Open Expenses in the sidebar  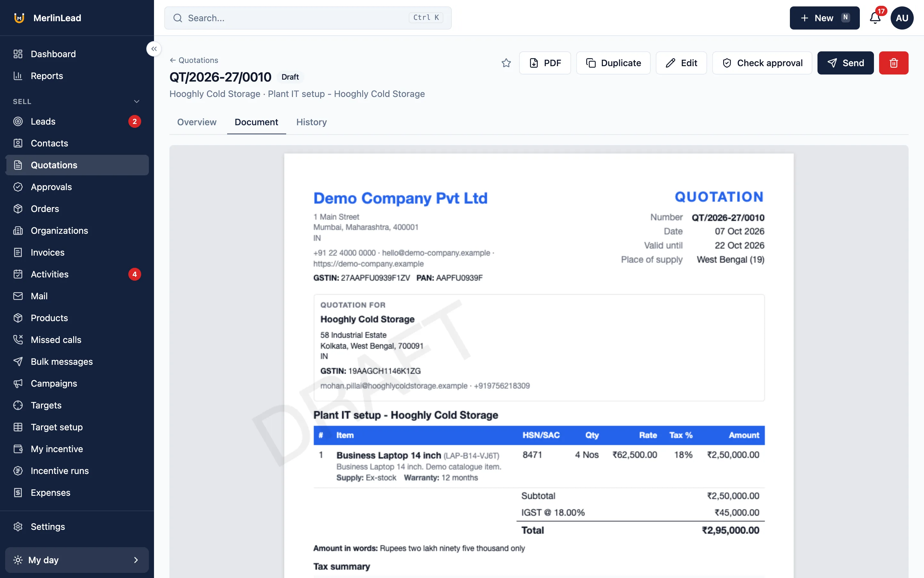[77, 492]
